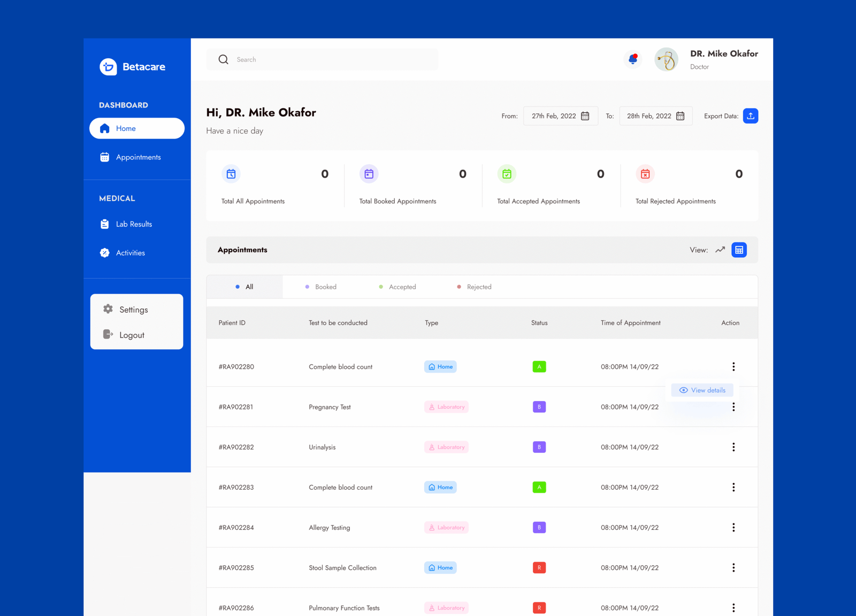Click the Export Data upload icon
Image resolution: width=856 pixels, height=616 pixels.
click(750, 116)
